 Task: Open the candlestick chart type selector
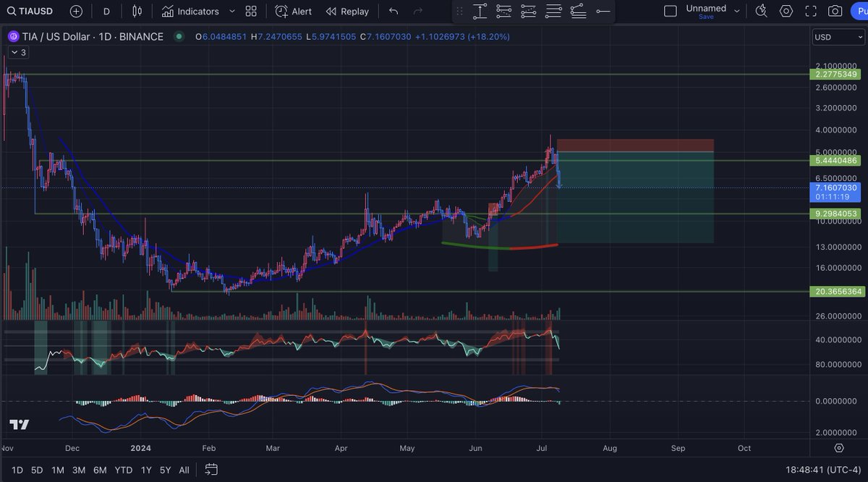[137, 12]
